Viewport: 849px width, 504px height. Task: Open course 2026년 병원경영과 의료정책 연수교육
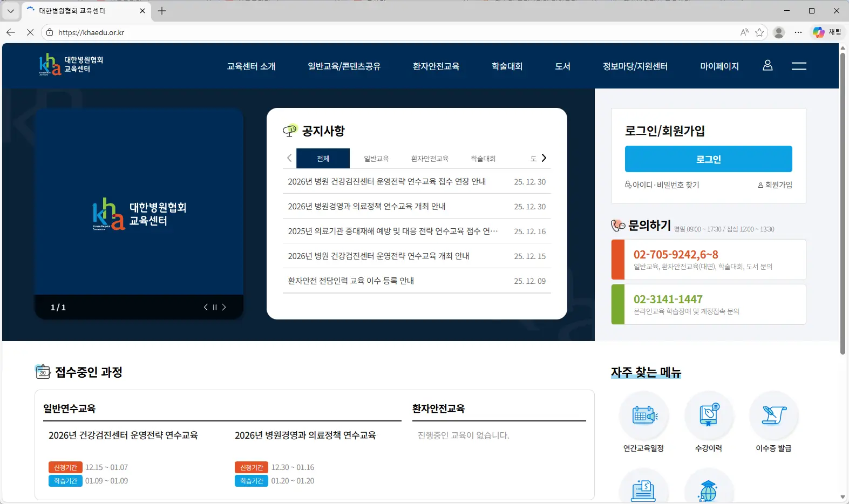click(x=305, y=435)
